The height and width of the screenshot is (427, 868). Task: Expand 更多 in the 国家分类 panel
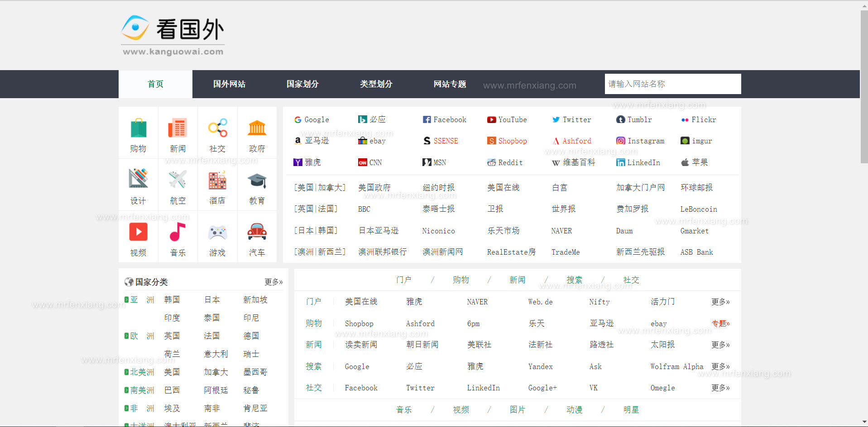(x=273, y=282)
